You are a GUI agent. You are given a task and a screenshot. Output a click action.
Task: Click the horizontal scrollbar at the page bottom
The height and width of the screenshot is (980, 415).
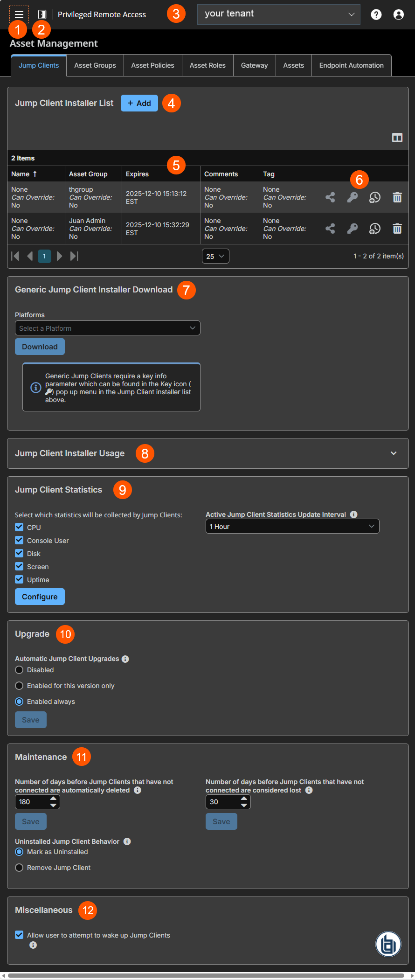(206, 975)
